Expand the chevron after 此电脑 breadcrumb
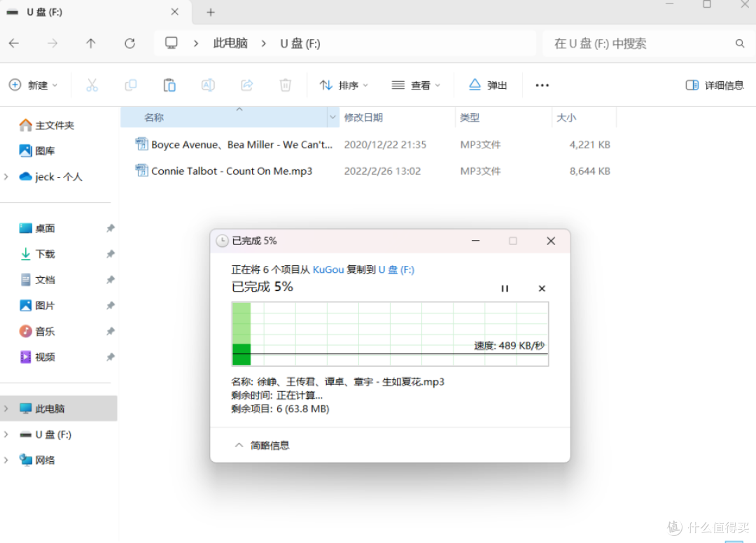 click(264, 43)
